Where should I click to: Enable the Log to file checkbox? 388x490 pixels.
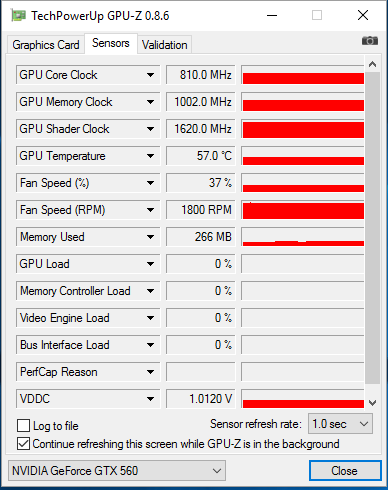[23, 426]
